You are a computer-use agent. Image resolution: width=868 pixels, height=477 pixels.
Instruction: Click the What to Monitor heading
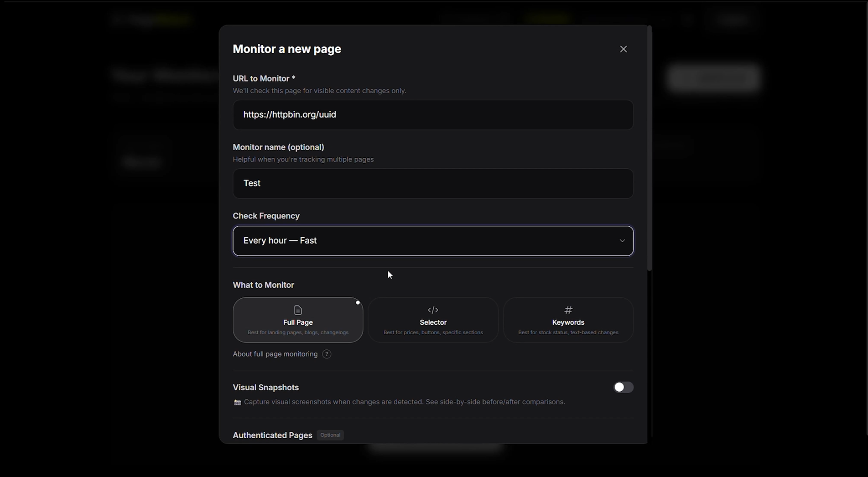pos(263,285)
